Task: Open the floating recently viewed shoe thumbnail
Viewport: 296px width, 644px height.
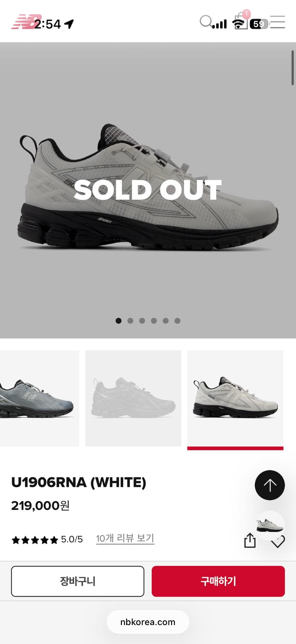Action: 270,525
